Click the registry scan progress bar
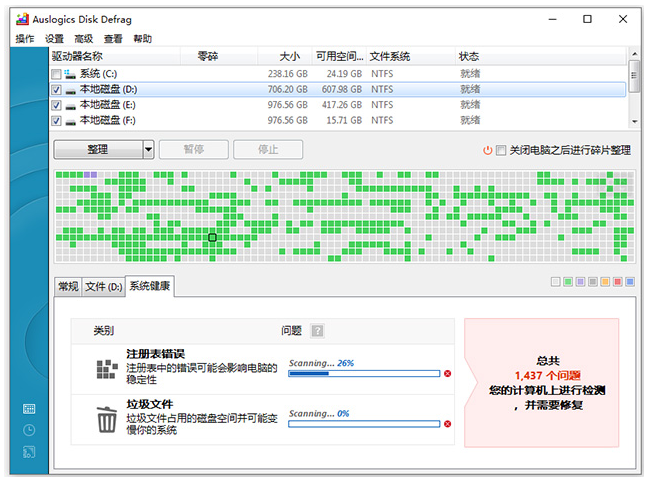 click(364, 373)
